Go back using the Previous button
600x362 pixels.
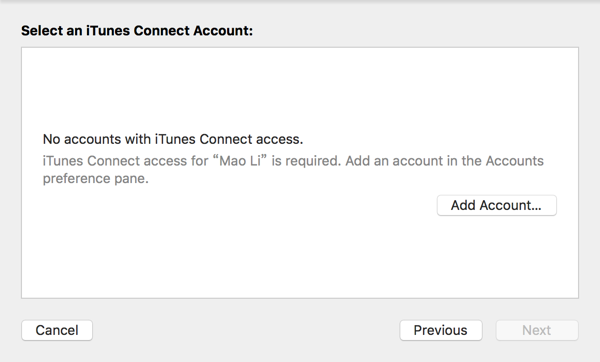[x=441, y=330]
